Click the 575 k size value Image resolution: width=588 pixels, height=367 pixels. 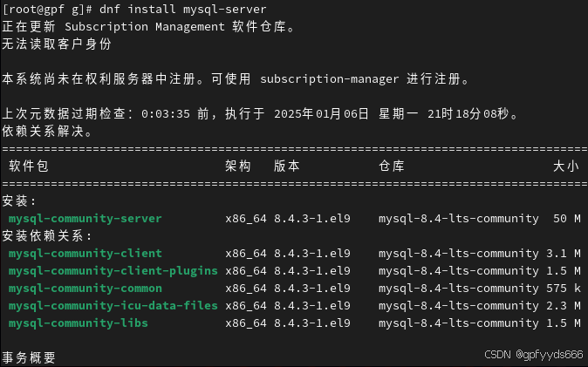[x=564, y=289]
